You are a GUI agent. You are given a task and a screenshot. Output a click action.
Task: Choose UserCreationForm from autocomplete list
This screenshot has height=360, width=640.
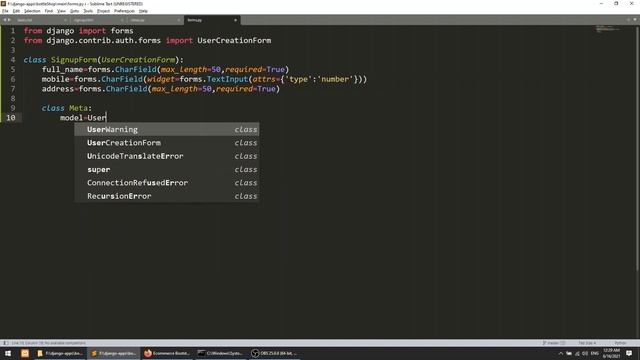click(x=167, y=143)
